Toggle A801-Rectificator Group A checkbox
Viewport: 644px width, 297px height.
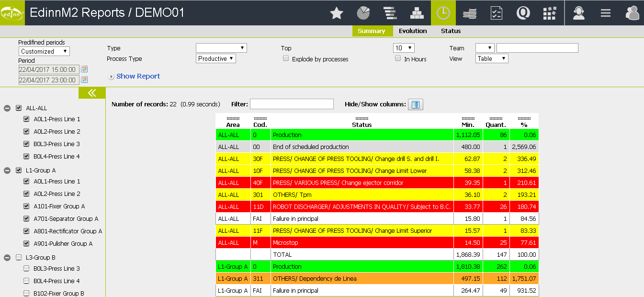point(26,231)
